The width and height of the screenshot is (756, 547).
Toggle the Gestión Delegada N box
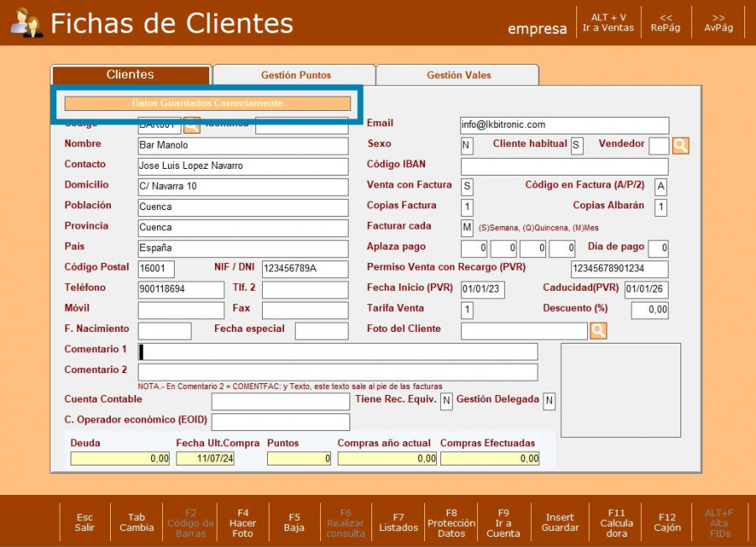pos(549,402)
